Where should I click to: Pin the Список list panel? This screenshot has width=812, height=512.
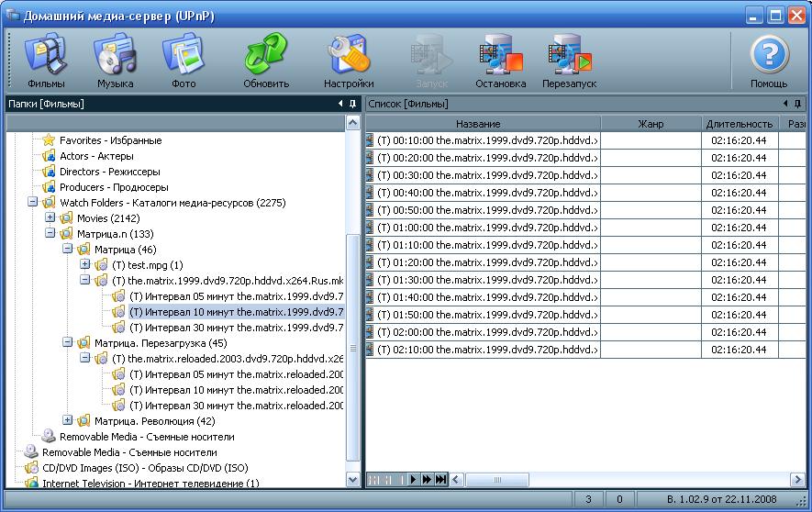(x=798, y=105)
